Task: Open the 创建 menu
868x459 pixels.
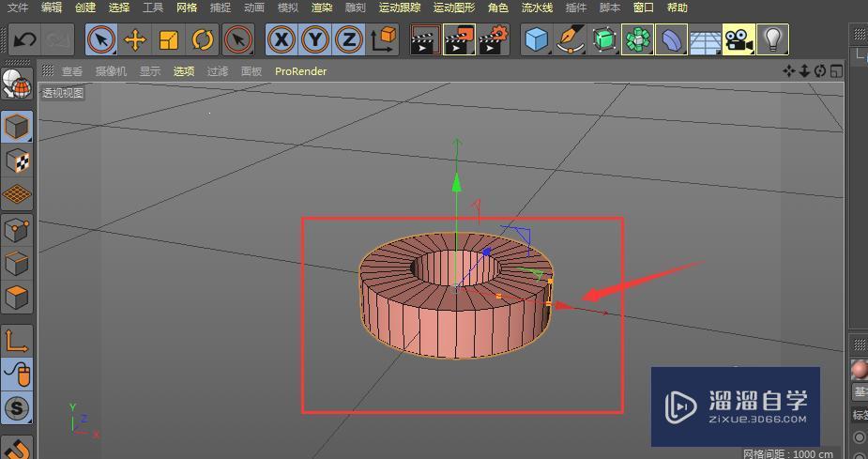Action: point(85,8)
